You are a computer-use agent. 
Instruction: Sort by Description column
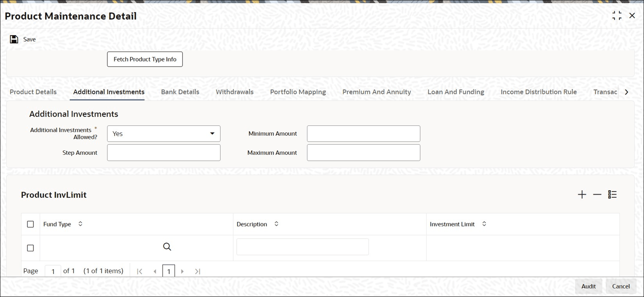[276, 224]
